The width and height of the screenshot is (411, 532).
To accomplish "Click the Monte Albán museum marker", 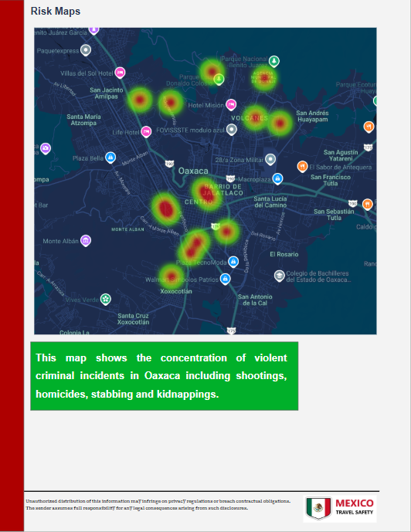I will click(86, 241).
